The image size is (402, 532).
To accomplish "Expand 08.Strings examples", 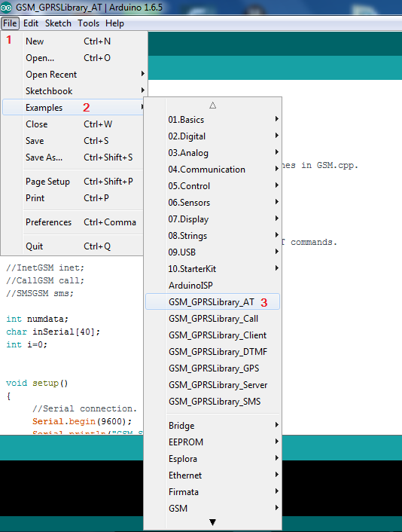I will 212,236.
